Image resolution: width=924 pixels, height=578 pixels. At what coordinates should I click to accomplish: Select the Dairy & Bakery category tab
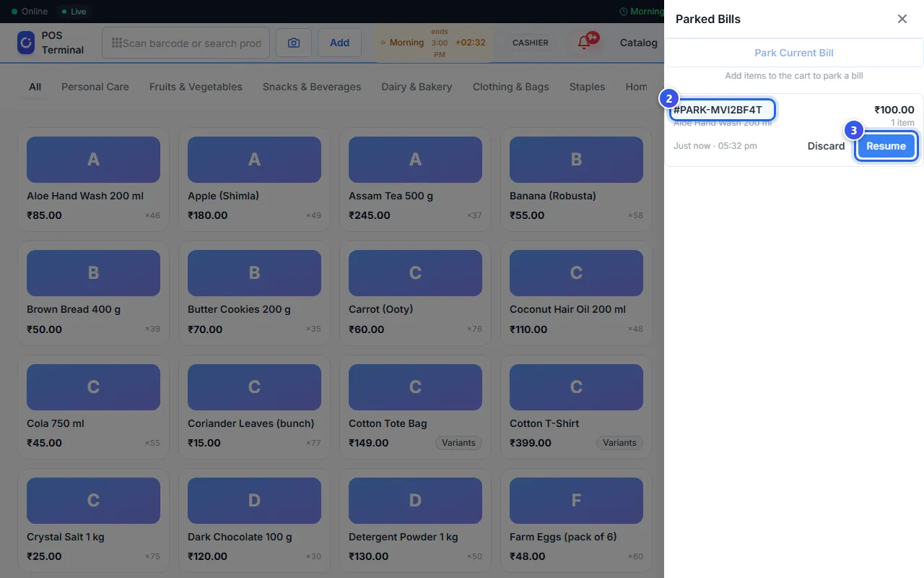(x=417, y=87)
